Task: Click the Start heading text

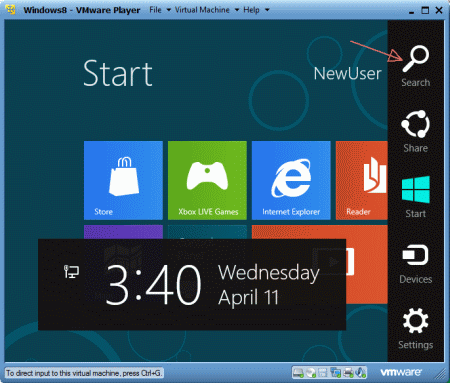Action: pos(118,73)
